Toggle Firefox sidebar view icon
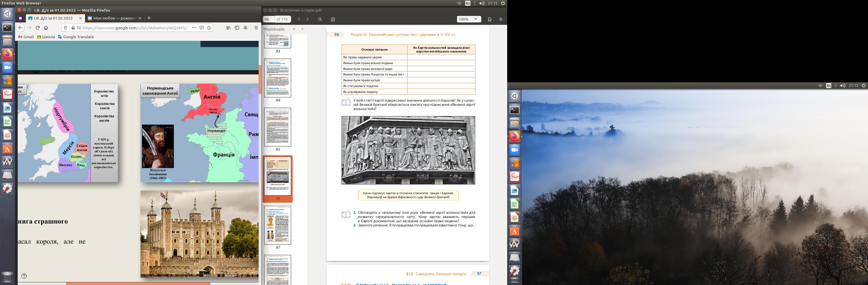Screen dimensions: 868x285 click(237, 28)
